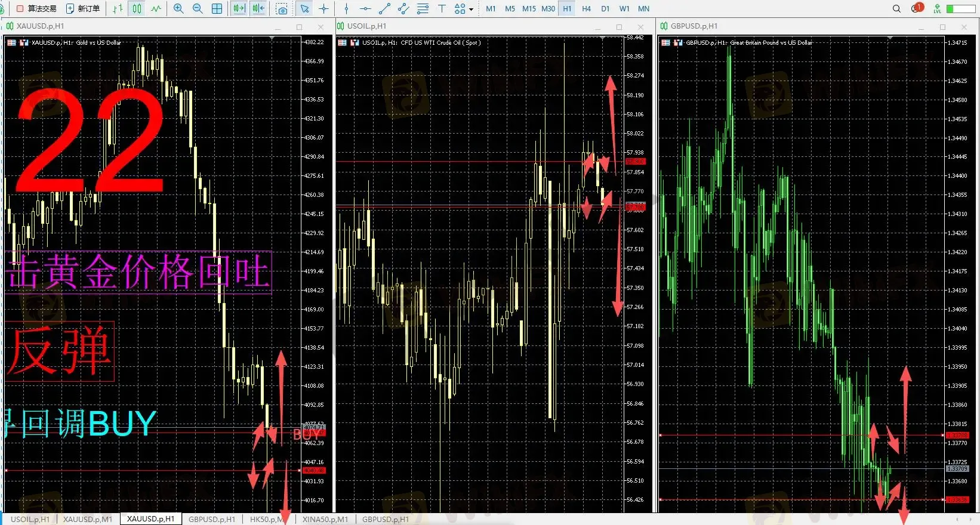This screenshot has width=980, height=525.
Task: Click the USOIL.p,H1 window title
Action: [x=366, y=26]
